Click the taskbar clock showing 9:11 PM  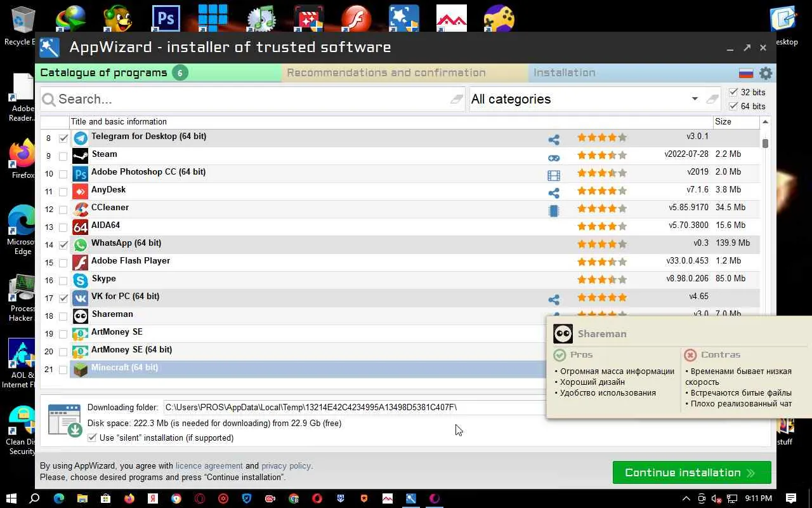pyautogui.click(x=758, y=498)
